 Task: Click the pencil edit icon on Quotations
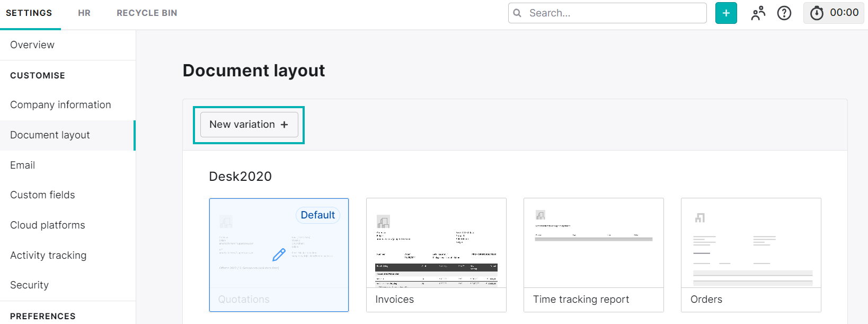pyautogui.click(x=279, y=255)
